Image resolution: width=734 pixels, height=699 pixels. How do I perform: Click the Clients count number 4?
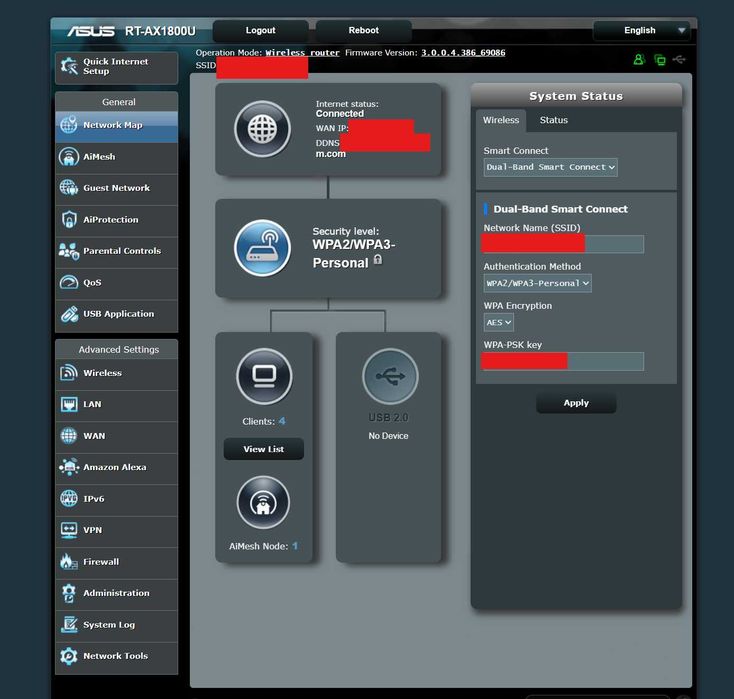click(x=282, y=421)
